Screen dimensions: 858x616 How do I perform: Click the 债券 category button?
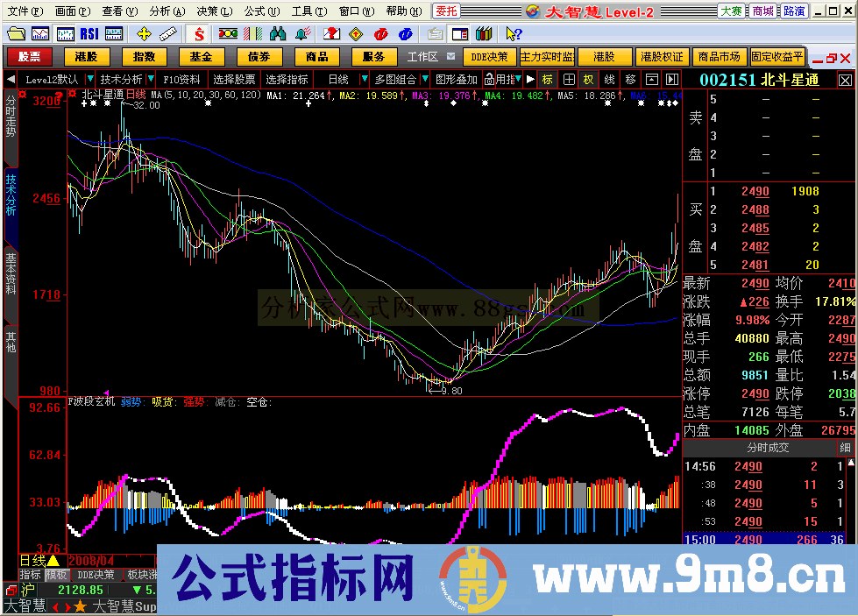259,57
